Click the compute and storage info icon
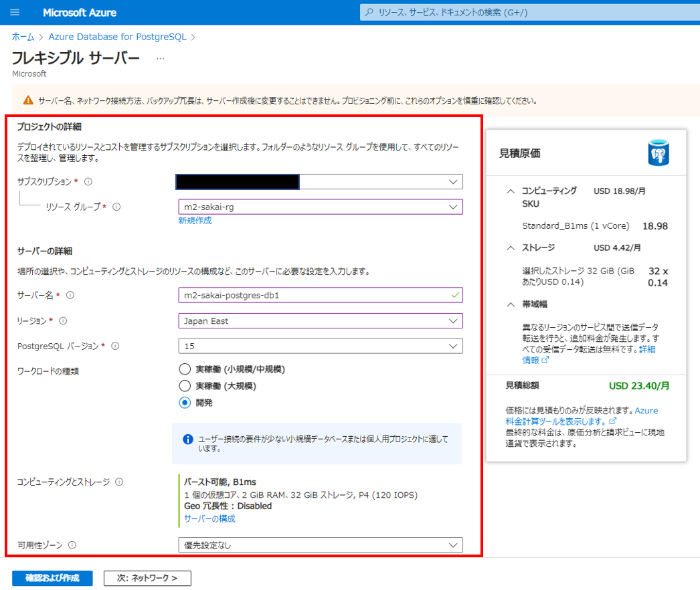This screenshot has width=700, height=590. click(119, 482)
